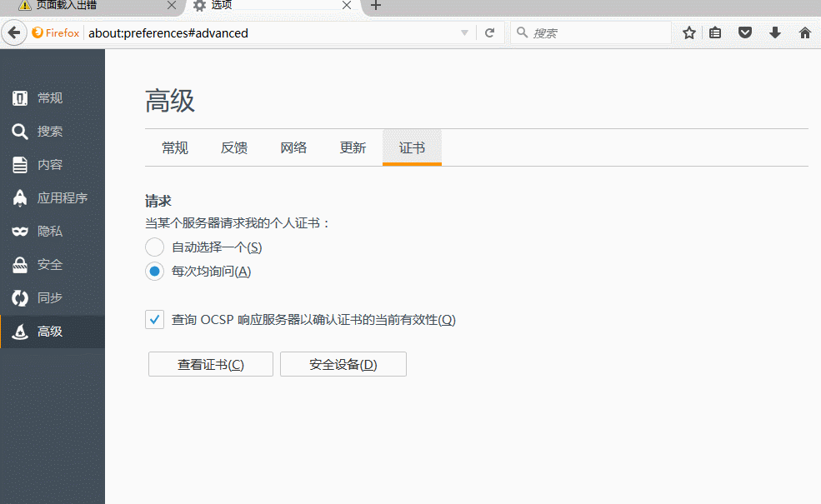Open the address bar history dropdown

tap(464, 32)
